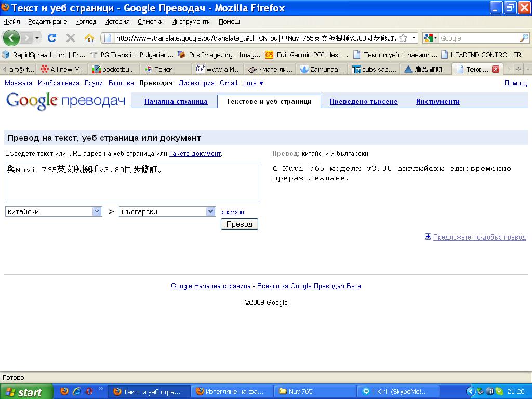Open the Home page icon
The width and height of the screenshot is (532, 399).
(89, 37)
